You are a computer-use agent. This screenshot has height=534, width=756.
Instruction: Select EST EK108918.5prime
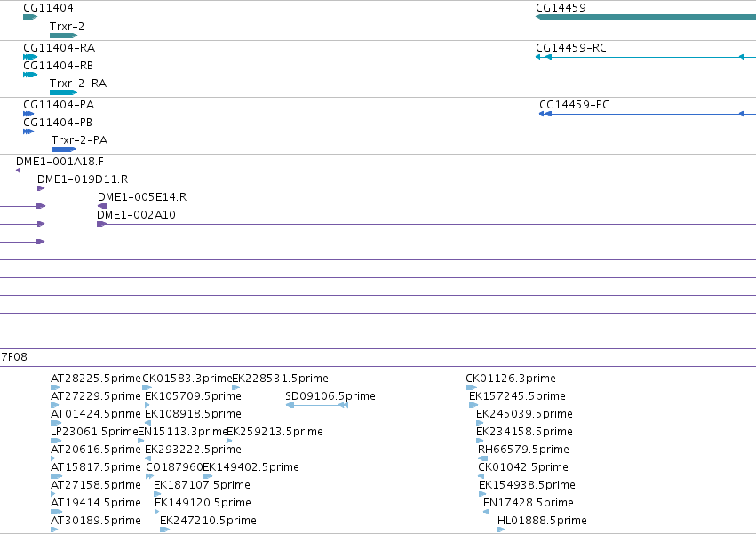click(x=193, y=414)
